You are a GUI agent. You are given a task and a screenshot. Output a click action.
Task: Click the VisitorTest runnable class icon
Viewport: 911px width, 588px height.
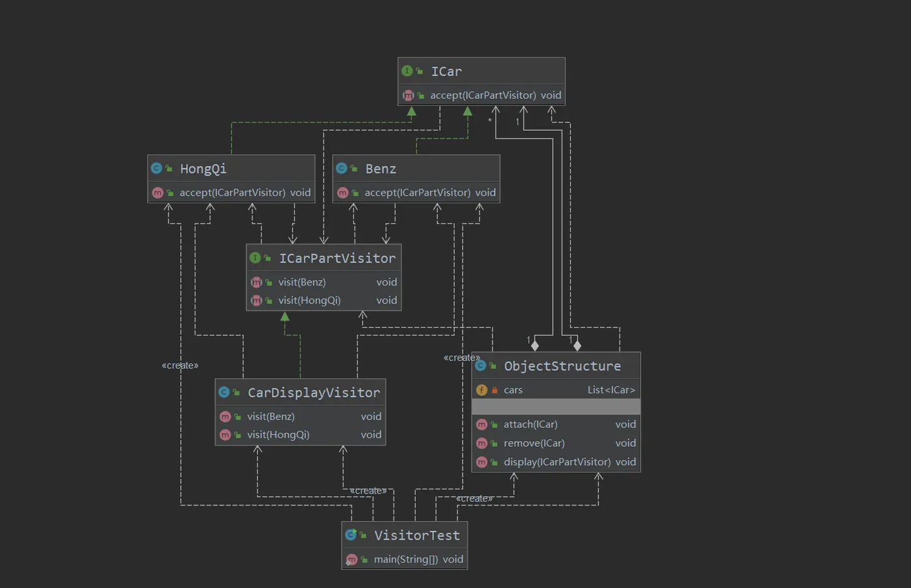pyautogui.click(x=351, y=535)
